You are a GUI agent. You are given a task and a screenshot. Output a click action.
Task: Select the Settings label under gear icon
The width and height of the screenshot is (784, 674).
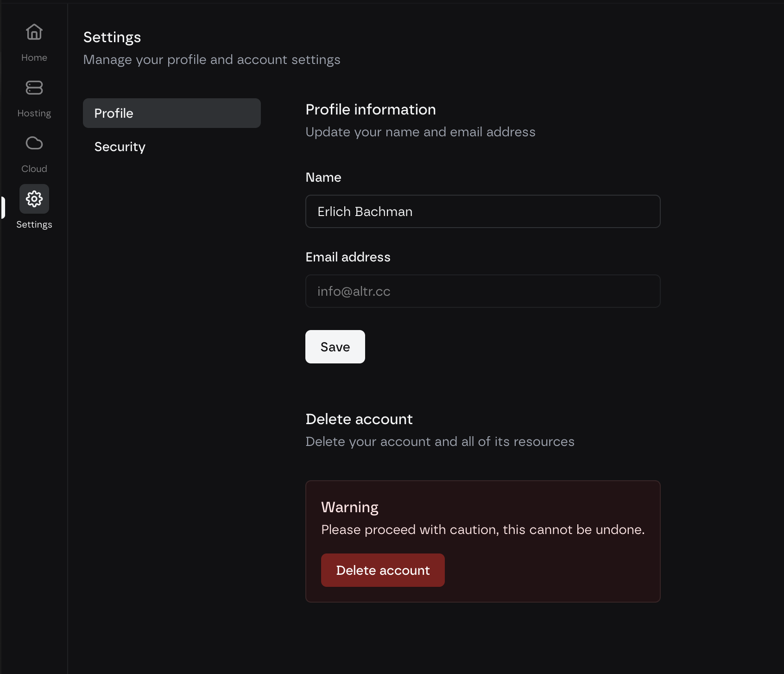coord(34,224)
